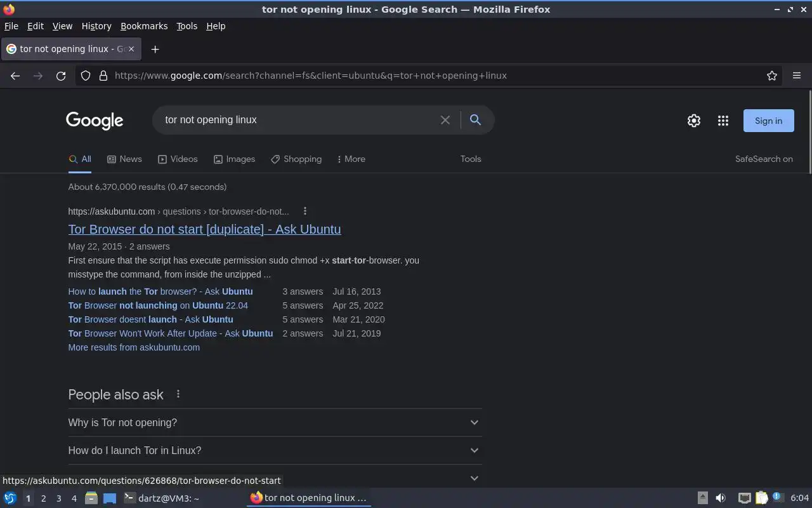This screenshot has width=812, height=508.
Task: Switch to Shopping results tab
Action: tap(296, 159)
